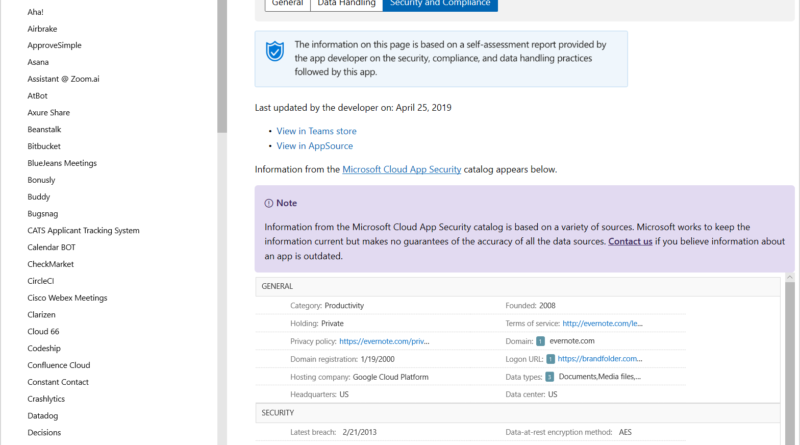Open Clarizen in the sidebar
Screen dimensions: 800x445
pos(41,315)
